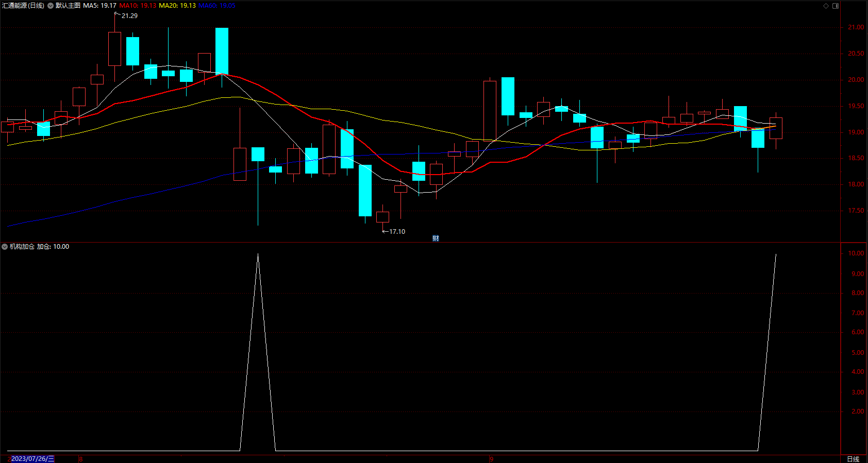
Task: Click the diamond icon at top right
Action: click(x=826, y=6)
